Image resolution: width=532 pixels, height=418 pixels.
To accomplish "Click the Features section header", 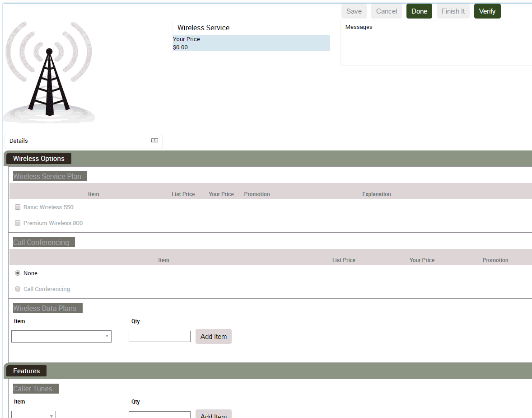I will 26,371.
